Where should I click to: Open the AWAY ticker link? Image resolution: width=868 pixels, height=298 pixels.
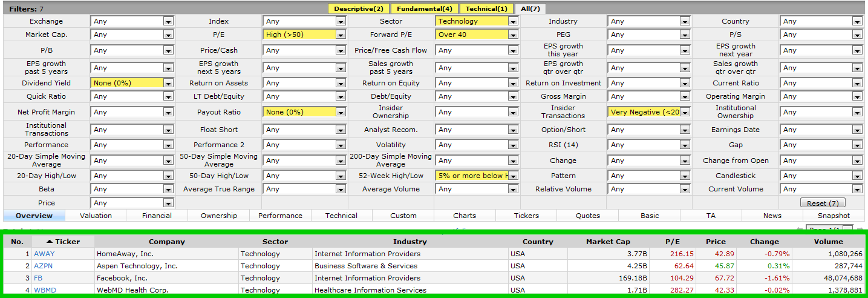[x=44, y=254]
